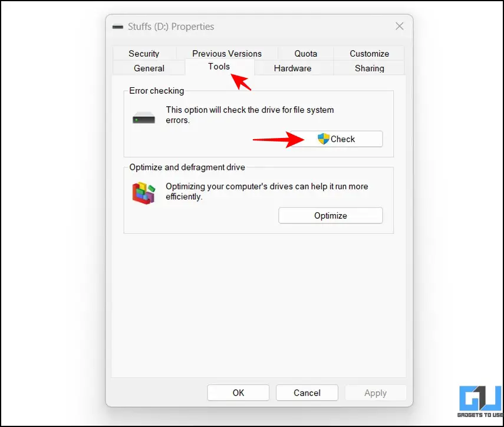Click the defragment blocks icon

click(144, 193)
